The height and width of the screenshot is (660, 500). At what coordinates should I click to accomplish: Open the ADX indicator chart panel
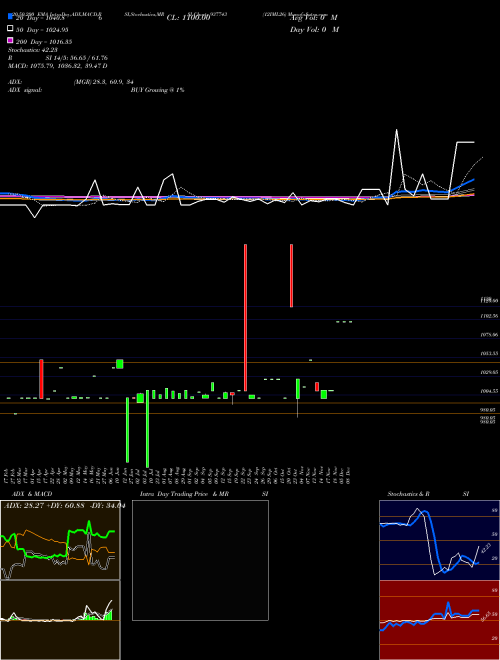tap(60, 540)
